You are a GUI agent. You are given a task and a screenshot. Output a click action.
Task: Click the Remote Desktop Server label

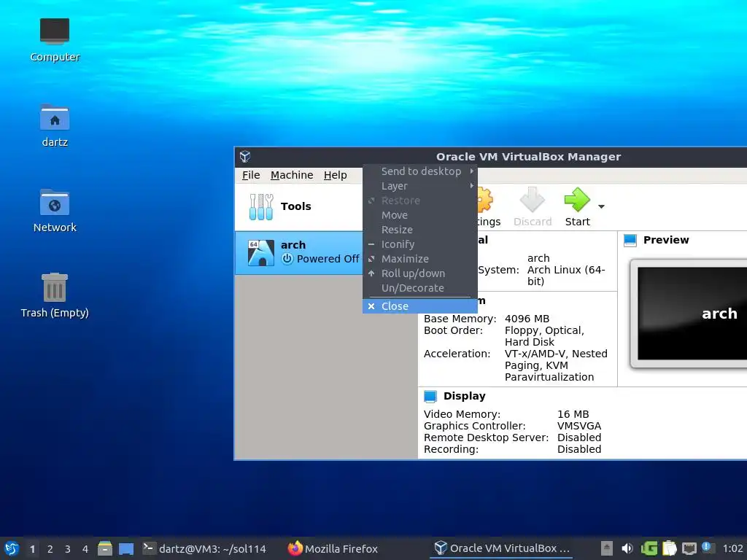[x=486, y=437]
